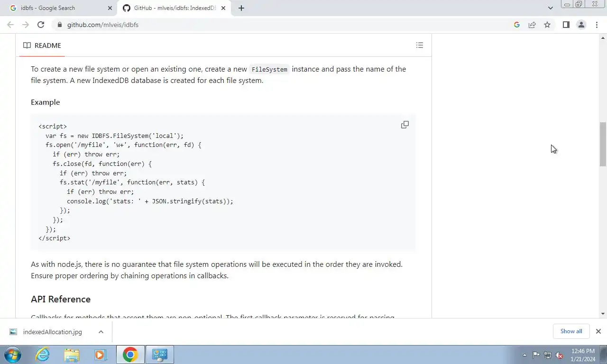This screenshot has width=607, height=364.
Task: Click the 'fs.close(fd, function(err) {' code line
Action: point(102,164)
